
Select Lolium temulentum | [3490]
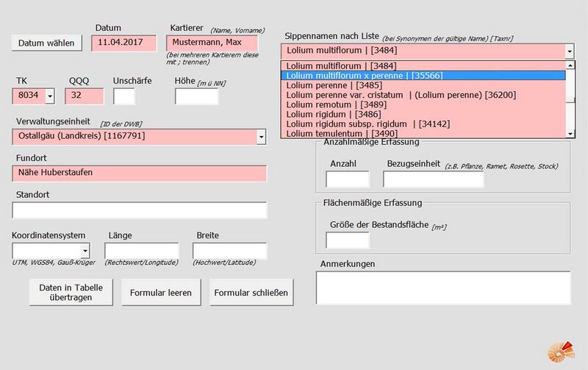[423, 133]
